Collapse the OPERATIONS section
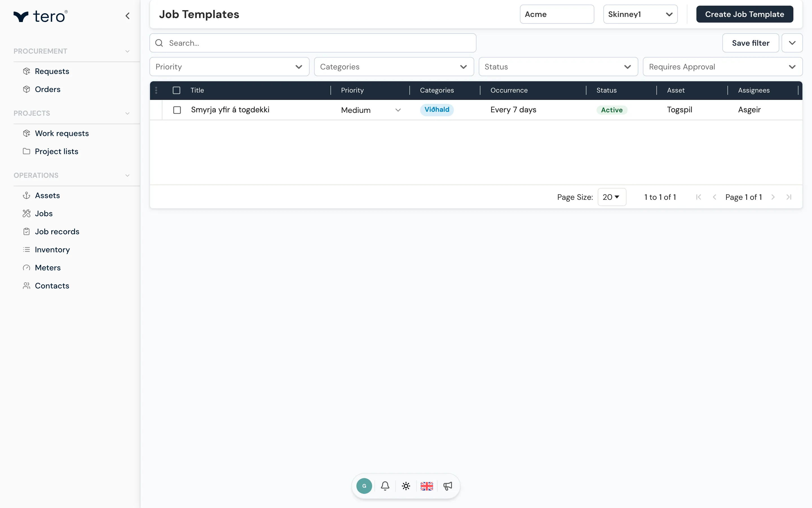Viewport: 812px width, 508px height. (127, 175)
